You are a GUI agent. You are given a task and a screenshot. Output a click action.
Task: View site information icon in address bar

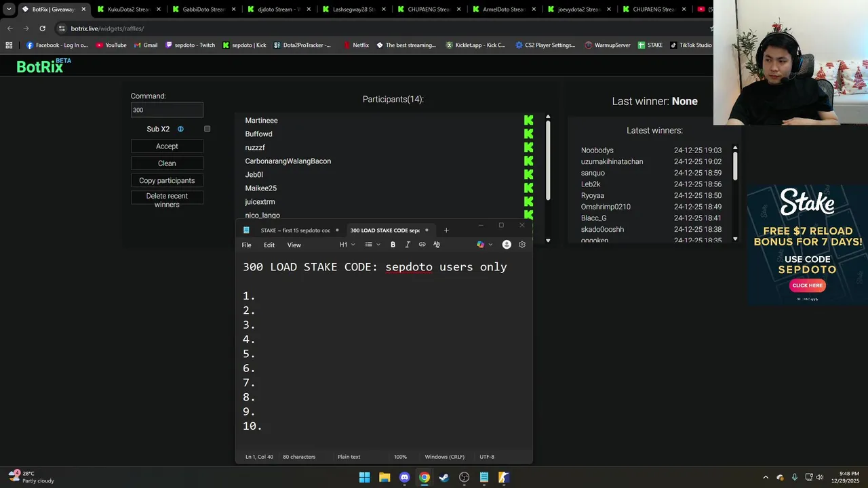pyautogui.click(x=62, y=28)
